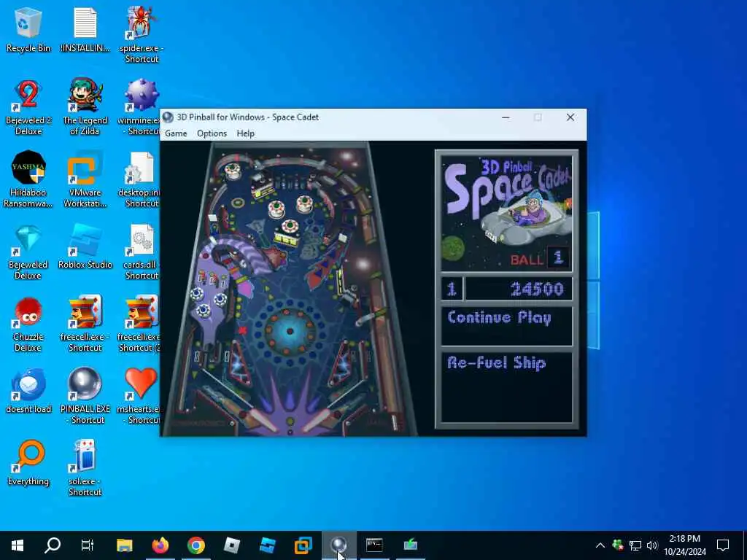Viewport: 747px width, 560px height.
Task: Open the Windows Start menu
Action: coord(18,545)
